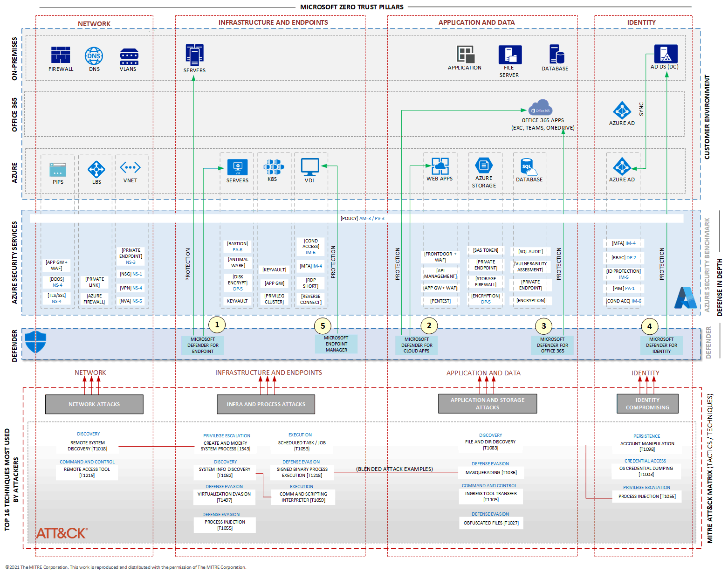Viewport: 728px width, 573px height.
Task: Select Microsoft Defender for Office 365 box
Action: coord(552,345)
